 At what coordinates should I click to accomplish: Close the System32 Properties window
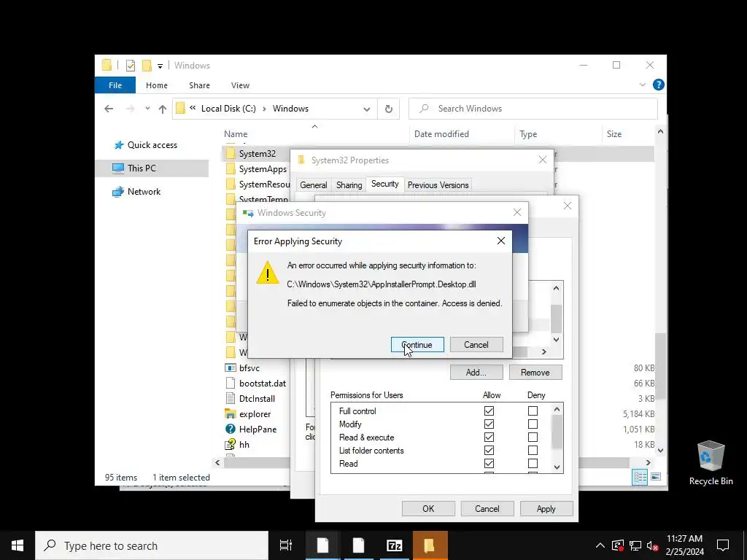pyautogui.click(x=543, y=160)
